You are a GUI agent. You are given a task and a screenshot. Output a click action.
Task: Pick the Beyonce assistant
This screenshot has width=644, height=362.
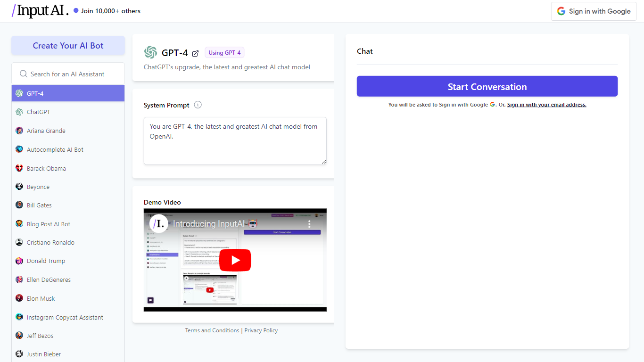click(68, 187)
